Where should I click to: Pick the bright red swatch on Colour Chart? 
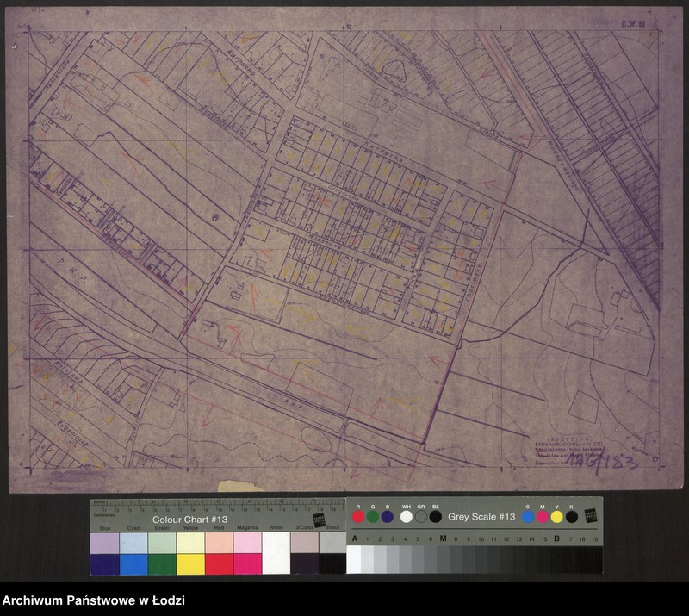point(219,564)
